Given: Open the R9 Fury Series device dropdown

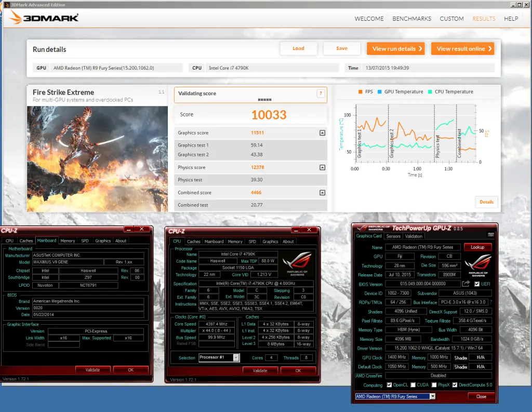Looking at the screenshot, I should [x=433, y=396].
